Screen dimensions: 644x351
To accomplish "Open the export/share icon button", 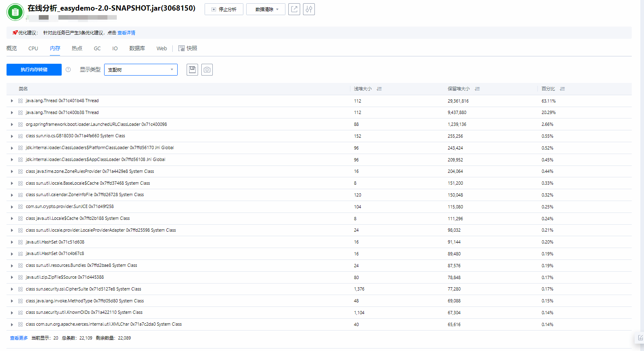I will click(x=294, y=9).
